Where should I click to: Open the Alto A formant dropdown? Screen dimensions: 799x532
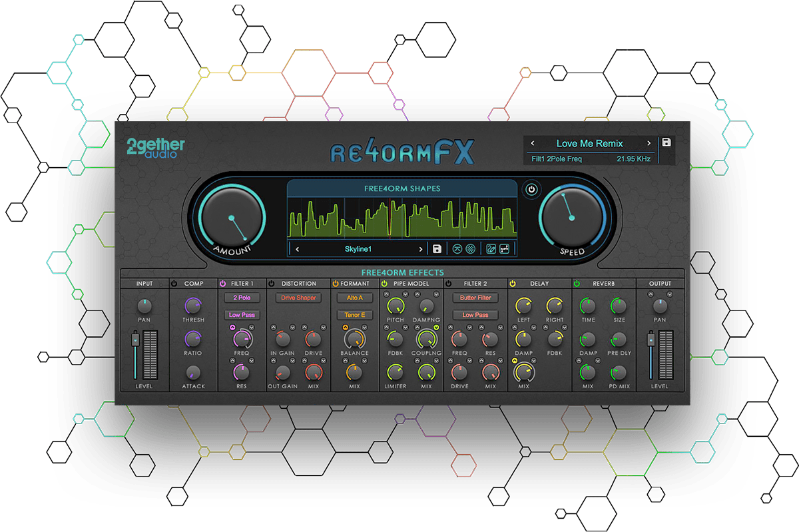(x=355, y=298)
